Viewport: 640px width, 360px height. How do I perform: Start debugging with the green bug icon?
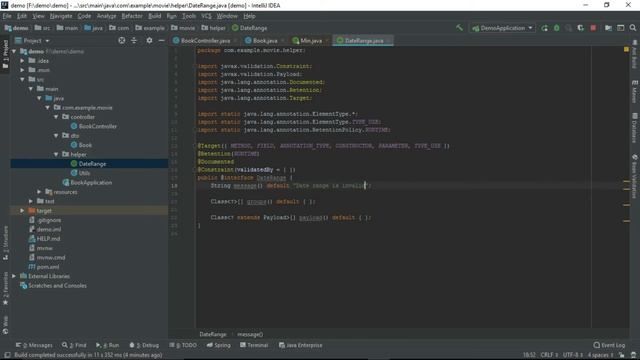click(556, 28)
